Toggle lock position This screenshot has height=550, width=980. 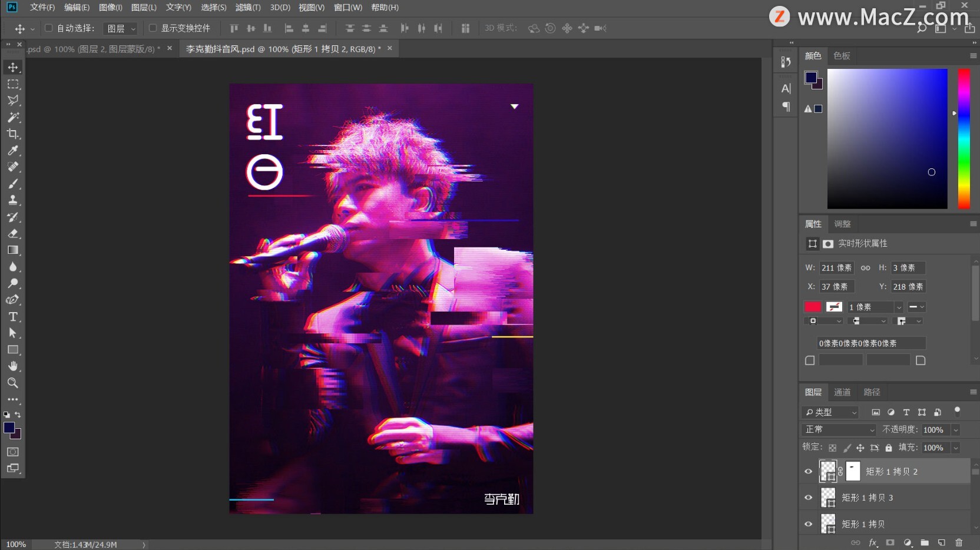tap(860, 448)
